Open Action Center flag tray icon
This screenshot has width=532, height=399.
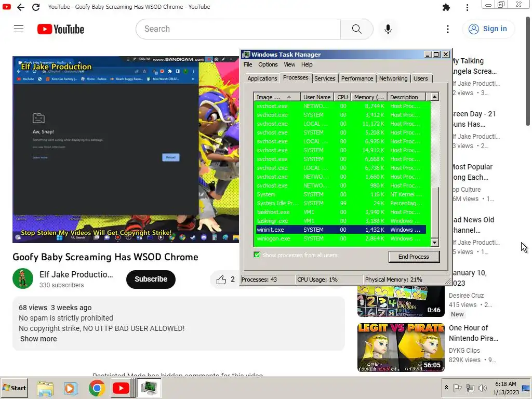[x=457, y=388]
